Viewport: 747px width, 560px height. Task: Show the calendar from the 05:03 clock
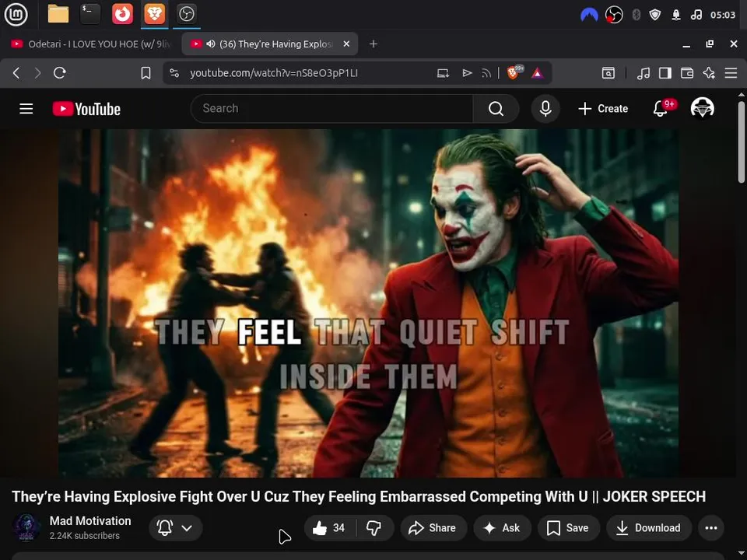click(x=723, y=15)
